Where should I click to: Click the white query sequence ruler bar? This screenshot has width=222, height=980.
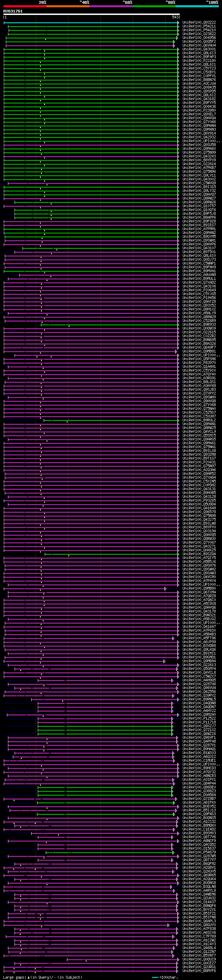(92, 15)
